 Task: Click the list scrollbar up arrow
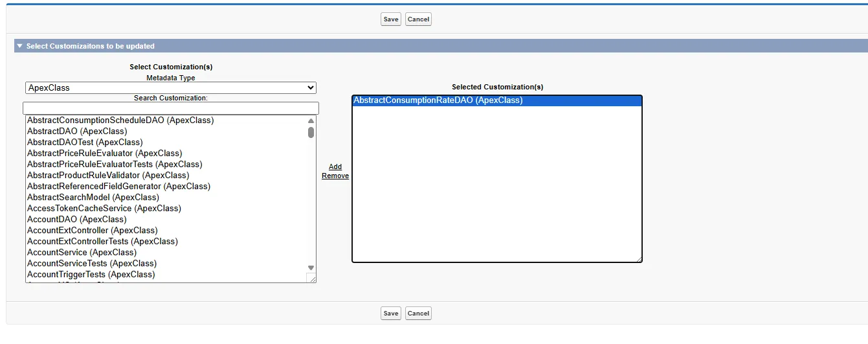coord(311,120)
